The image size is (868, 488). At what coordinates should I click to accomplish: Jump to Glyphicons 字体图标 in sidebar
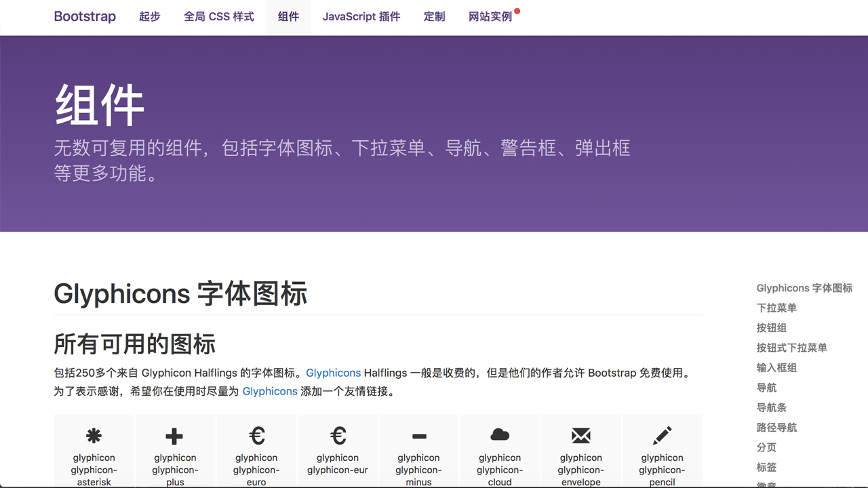(x=804, y=288)
